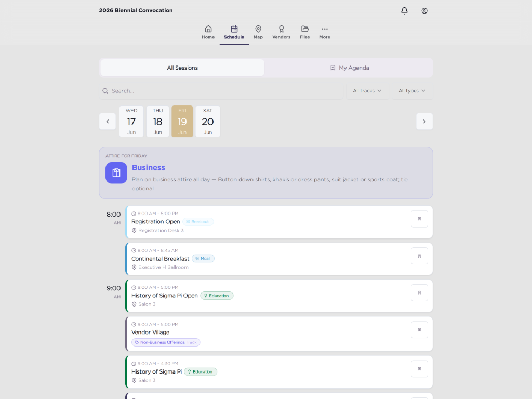532x399 pixels.
Task: Open the Vendor Village session
Action: click(279, 334)
